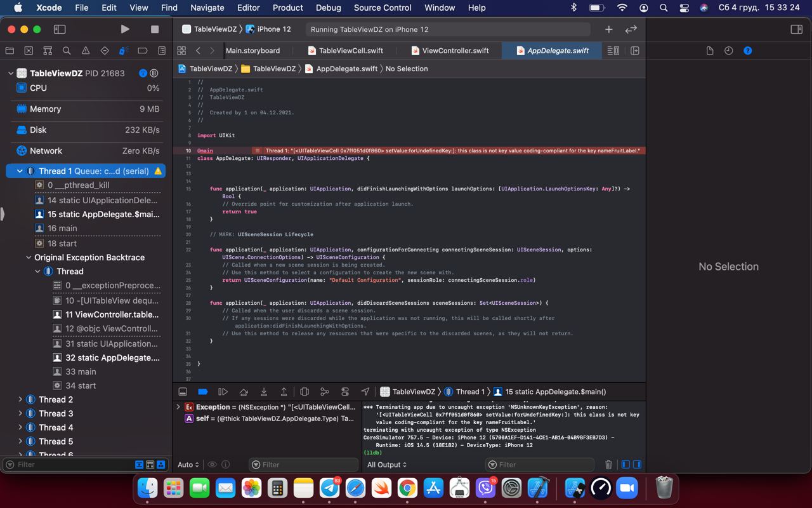Run the app with the Play button
This screenshot has width=812, height=508.
click(x=125, y=29)
